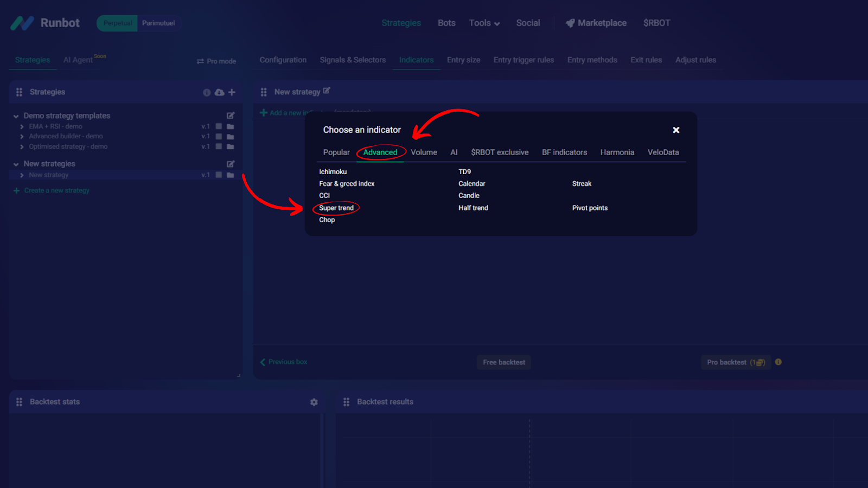The image size is (868, 488).
Task: Edit the New strategies group
Action: [231, 164]
